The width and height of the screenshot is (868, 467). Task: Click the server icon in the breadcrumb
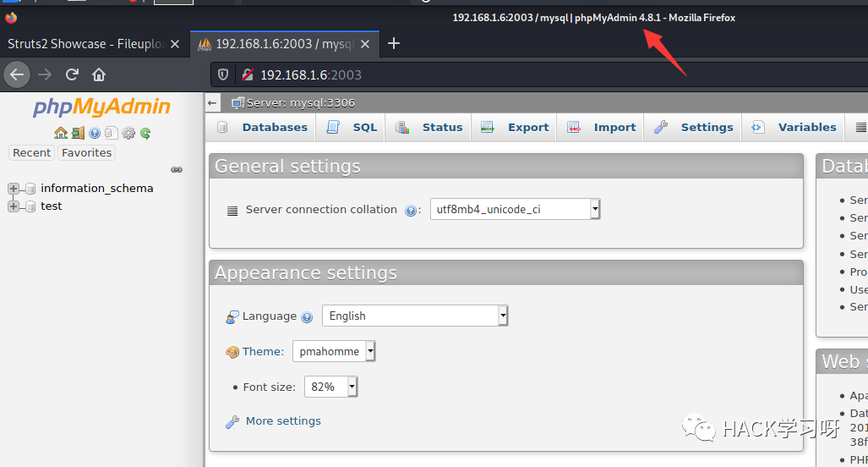[x=238, y=103]
